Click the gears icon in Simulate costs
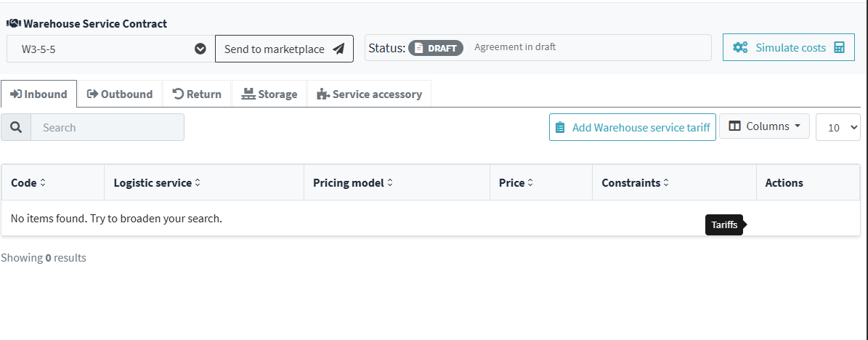 [x=740, y=48]
